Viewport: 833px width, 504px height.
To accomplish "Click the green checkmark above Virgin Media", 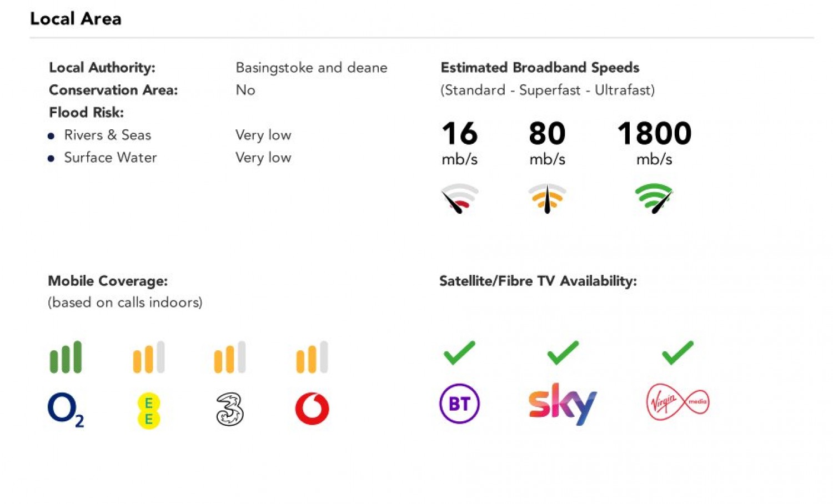I will click(x=678, y=352).
